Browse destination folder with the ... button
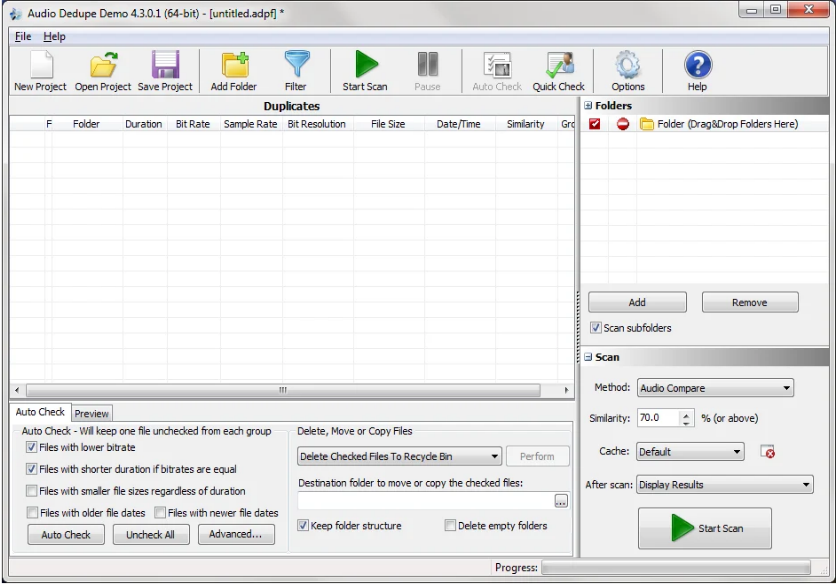The image size is (836, 584). pyautogui.click(x=561, y=501)
